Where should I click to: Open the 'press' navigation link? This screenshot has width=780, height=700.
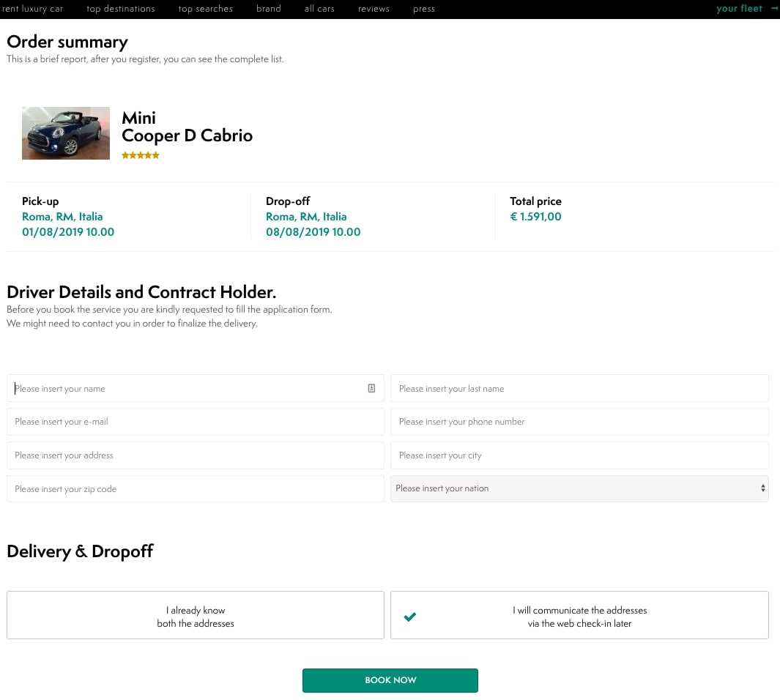click(x=424, y=9)
